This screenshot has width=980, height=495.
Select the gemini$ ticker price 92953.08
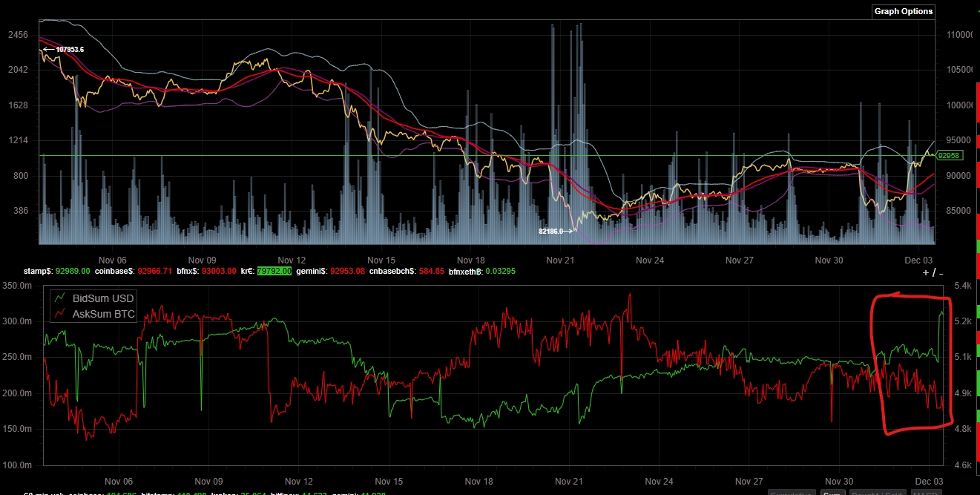pyautogui.click(x=348, y=272)
